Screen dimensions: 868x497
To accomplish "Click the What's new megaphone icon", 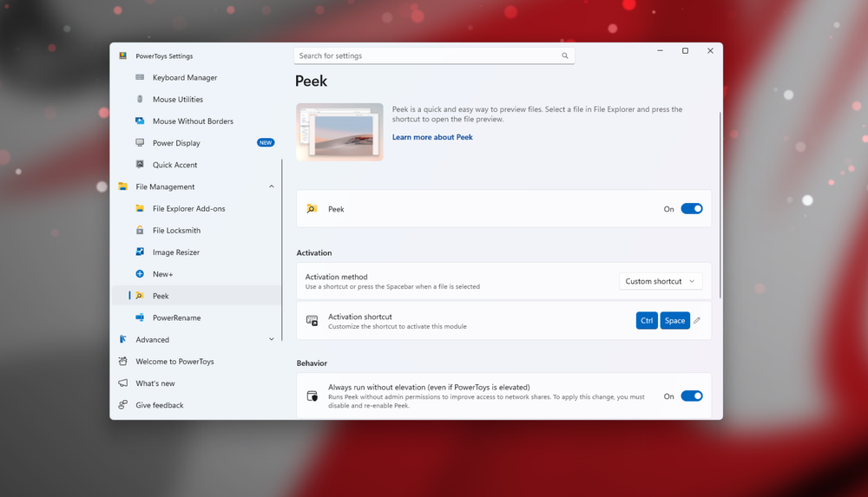I will 123,383.
